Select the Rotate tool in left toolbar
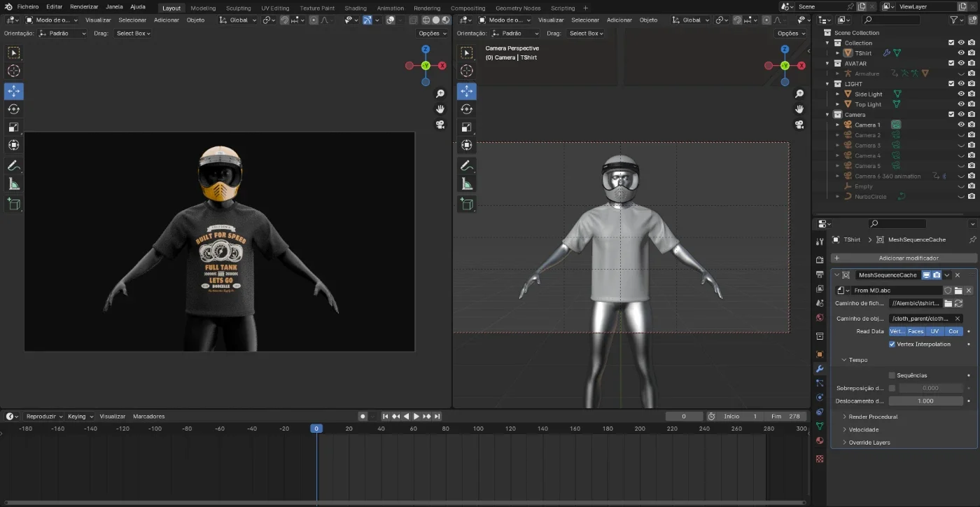This screenshot has height=507, width=980. [13, 109]
